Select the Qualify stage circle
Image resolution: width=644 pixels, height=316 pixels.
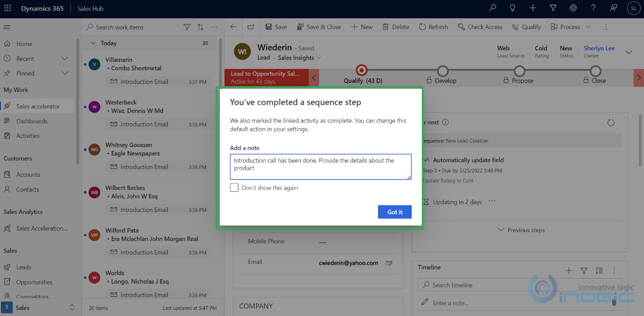361,70
